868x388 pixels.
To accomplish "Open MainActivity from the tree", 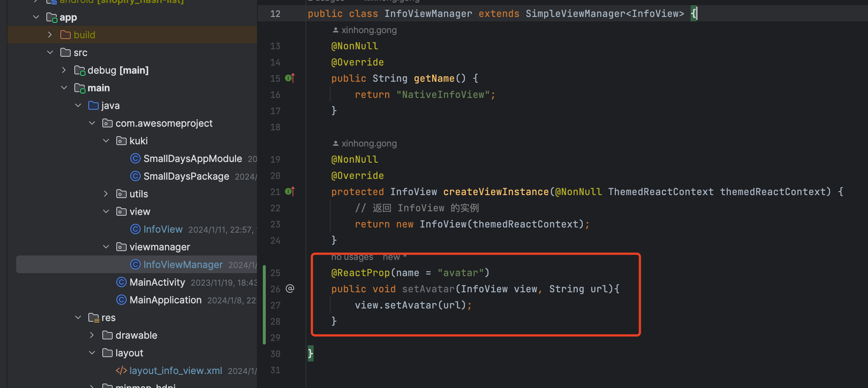I will (x=157, y=282).
